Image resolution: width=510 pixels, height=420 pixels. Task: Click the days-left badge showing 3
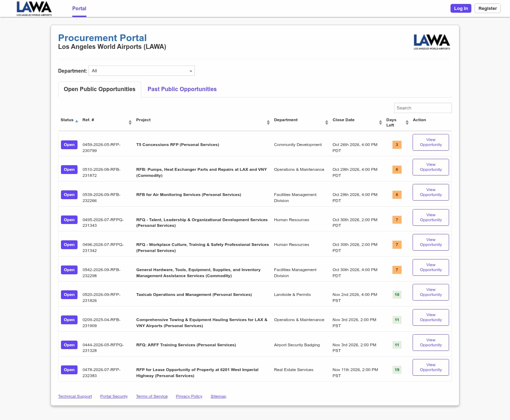[397, 145]
